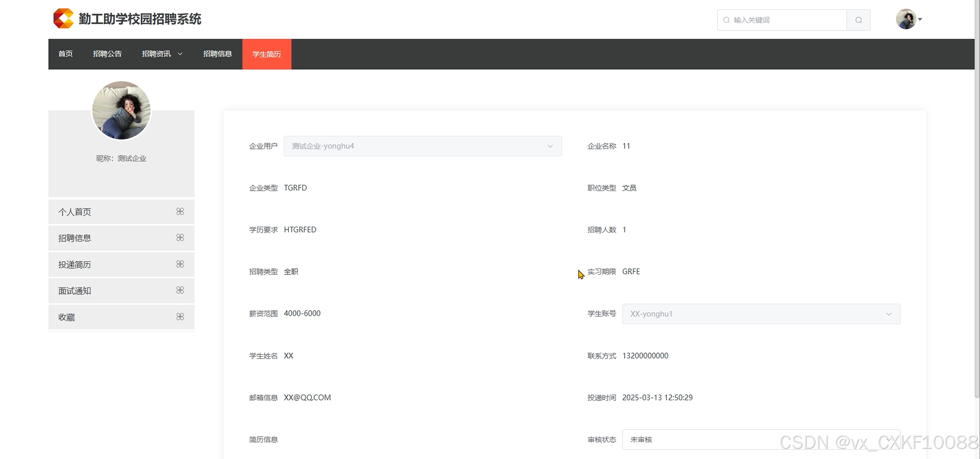Click the search magnifier button
980x459 pixels.
pyautogui.click(x=858, y=20)
